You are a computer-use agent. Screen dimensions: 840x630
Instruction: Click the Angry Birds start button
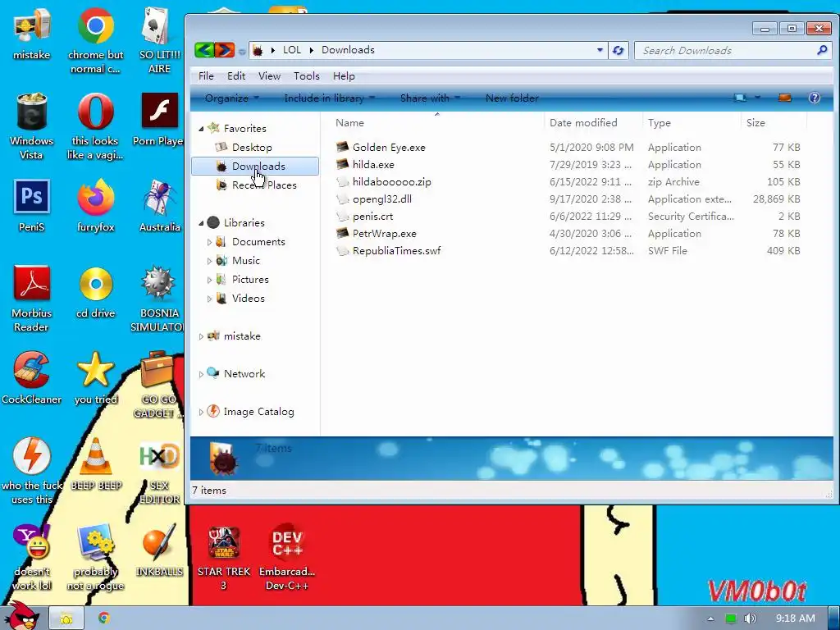pyautogui.click(x=21, y=616)
